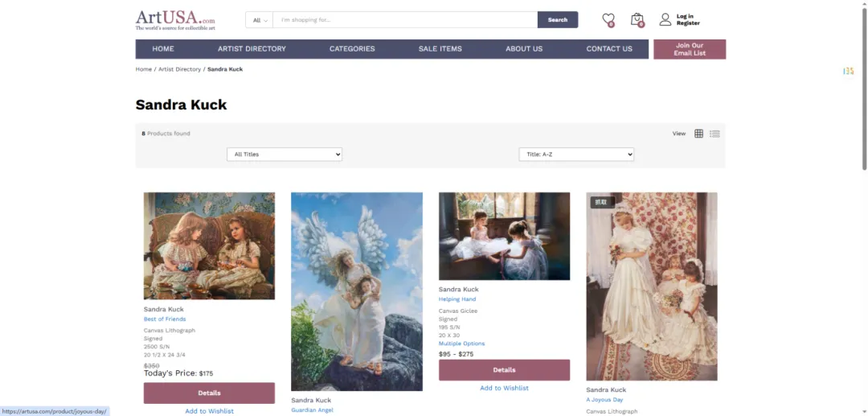868x416 pixels.
Task: Open the Guardian Angel title link
Action: [312, 410]
